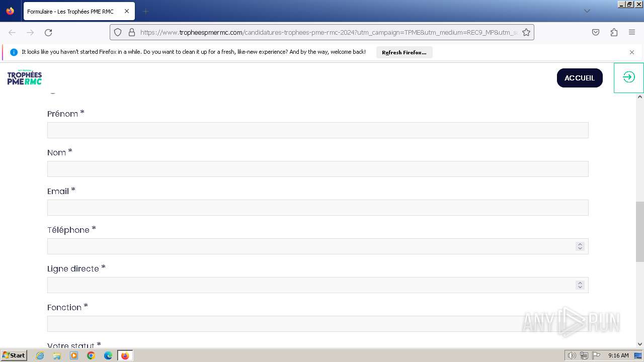Open the Firefox extensions puzzle icon

(614, 32)
